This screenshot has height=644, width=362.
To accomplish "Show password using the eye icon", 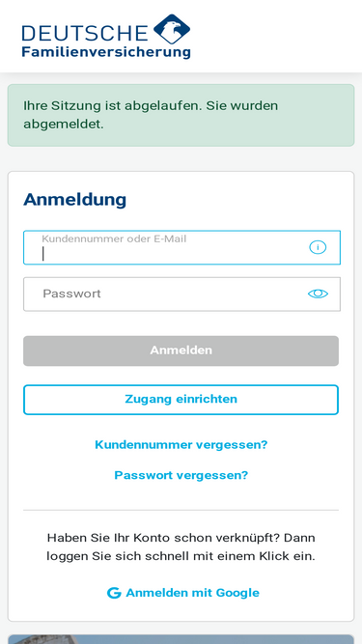I will coord(319,294).
